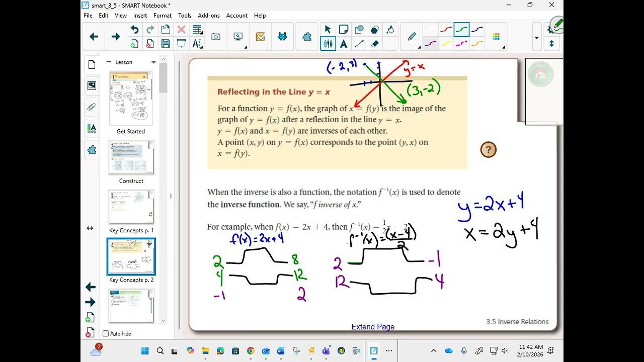Click the question mark help button
This screenshot has width=644, height=362.
[x=488, y=150]
